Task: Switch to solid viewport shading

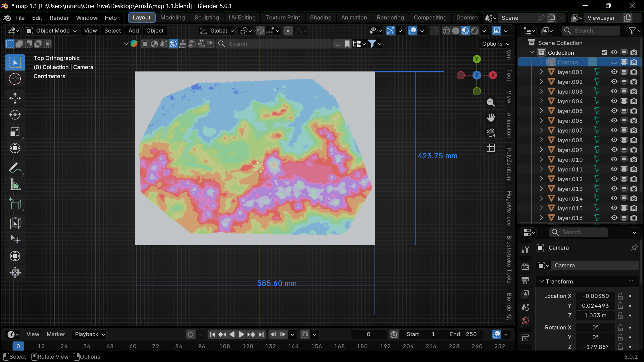Action: (455, 31)
